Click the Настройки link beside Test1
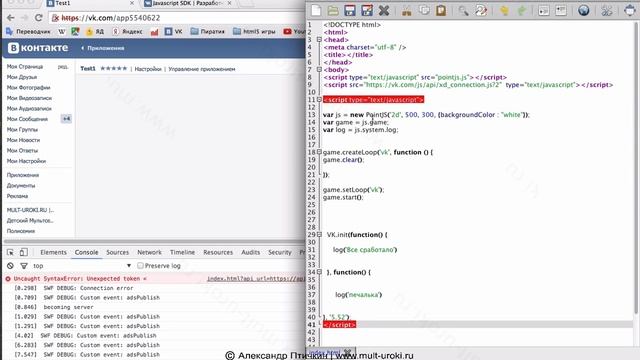 click(148, 69)
